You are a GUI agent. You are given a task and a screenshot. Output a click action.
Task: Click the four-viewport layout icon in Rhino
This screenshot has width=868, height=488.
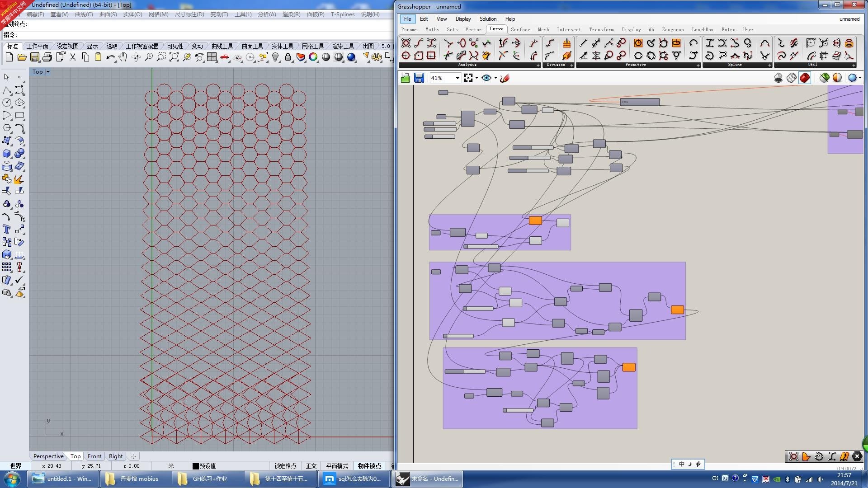(212, 57)
